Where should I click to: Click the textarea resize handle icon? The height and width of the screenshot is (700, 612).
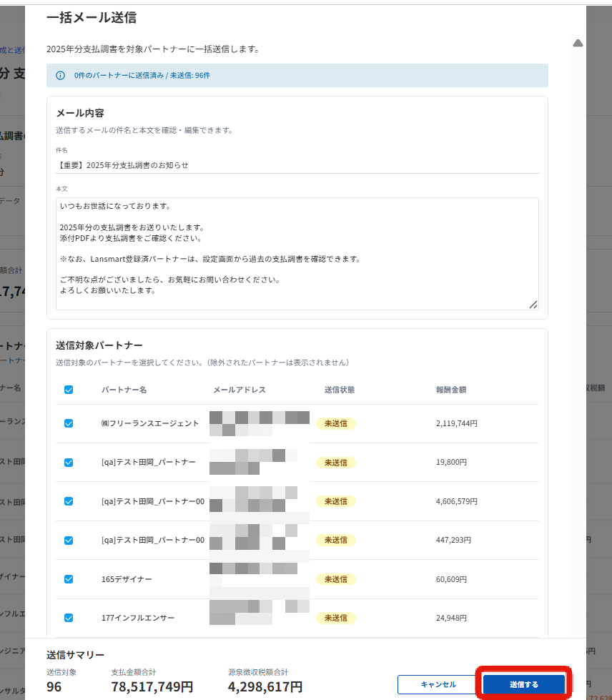tap(533, 305)
